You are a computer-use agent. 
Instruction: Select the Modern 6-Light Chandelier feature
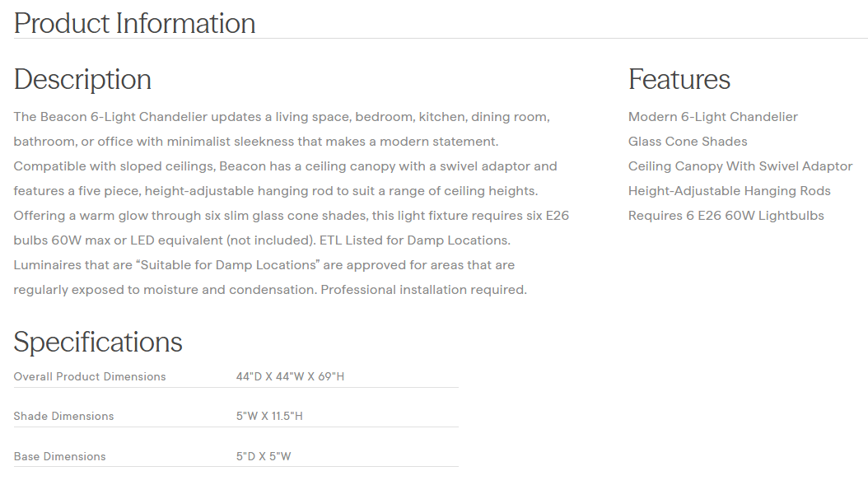click(713, 117)
